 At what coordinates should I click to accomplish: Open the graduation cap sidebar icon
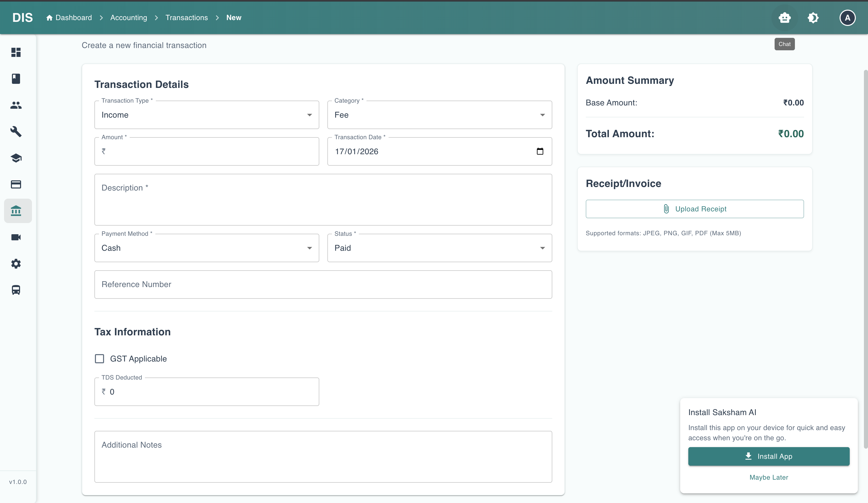[16, 158]
